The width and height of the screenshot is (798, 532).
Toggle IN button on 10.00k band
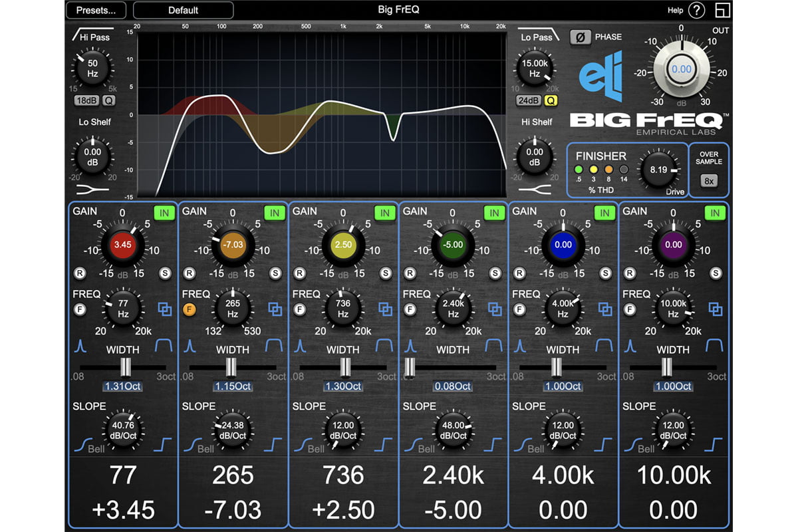[x=715, y=213]
